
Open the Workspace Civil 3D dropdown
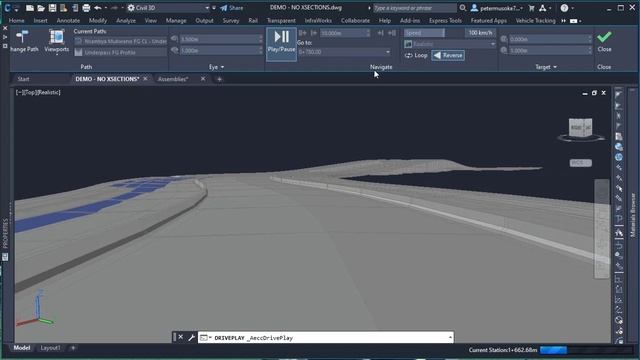tap(168, 8)
